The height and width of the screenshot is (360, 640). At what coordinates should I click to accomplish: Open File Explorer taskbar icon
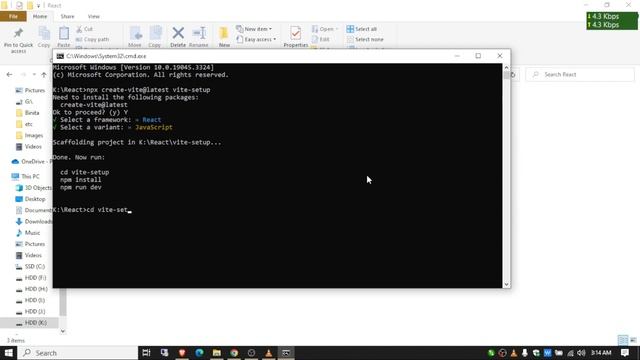217,353
